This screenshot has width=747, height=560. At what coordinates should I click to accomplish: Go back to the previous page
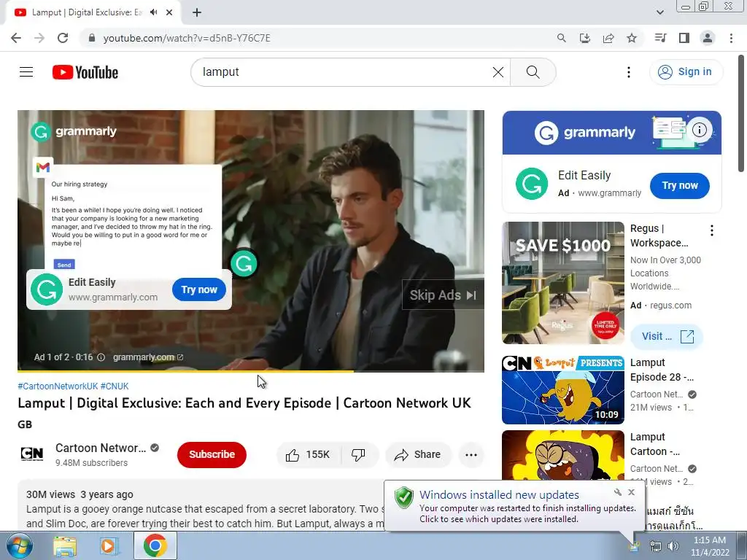16,38
